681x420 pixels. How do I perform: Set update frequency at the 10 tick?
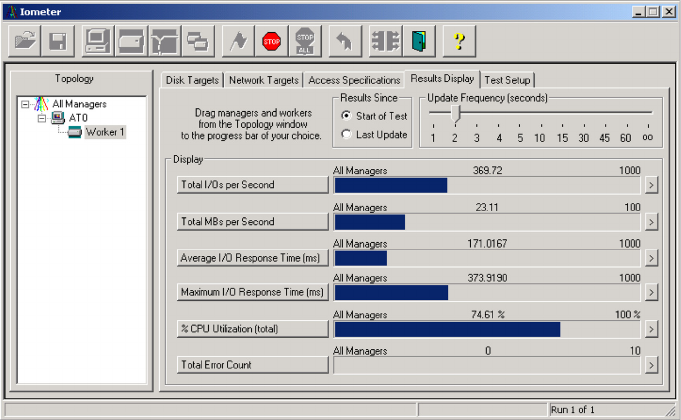click(x=540, y=125)
